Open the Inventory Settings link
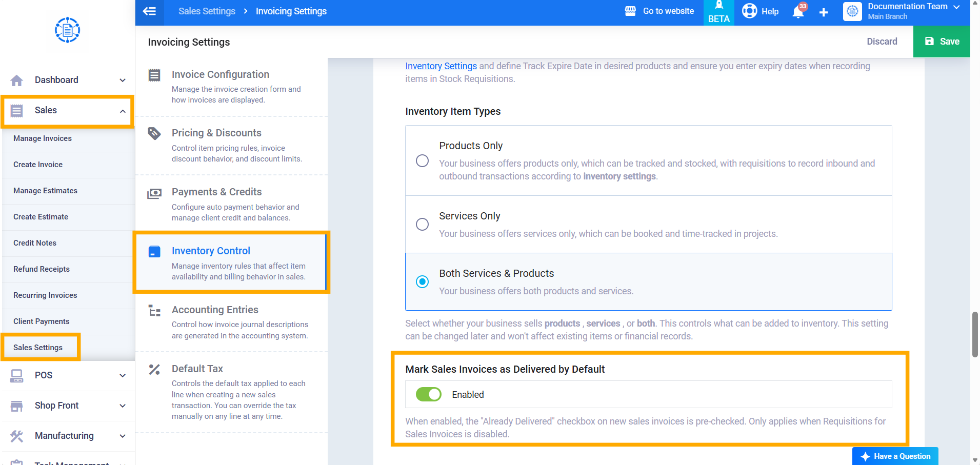The image size is (980, 465). [441, 66]
